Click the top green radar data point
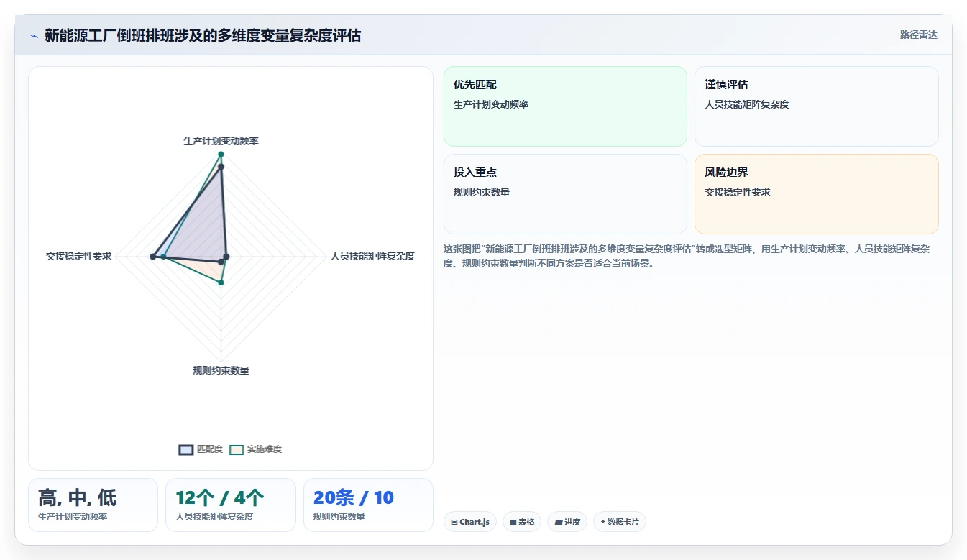Image resolution: width=967 pixels, height=560 pixels. coord(221,154)
